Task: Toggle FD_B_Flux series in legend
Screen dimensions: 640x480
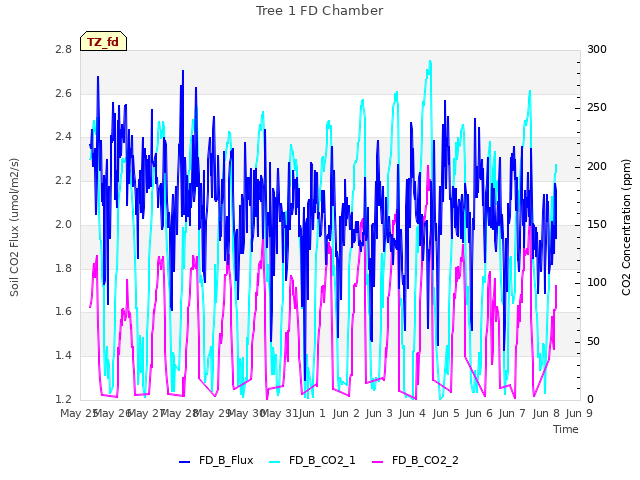Action: pyautogui.click(x=216, y=460)
